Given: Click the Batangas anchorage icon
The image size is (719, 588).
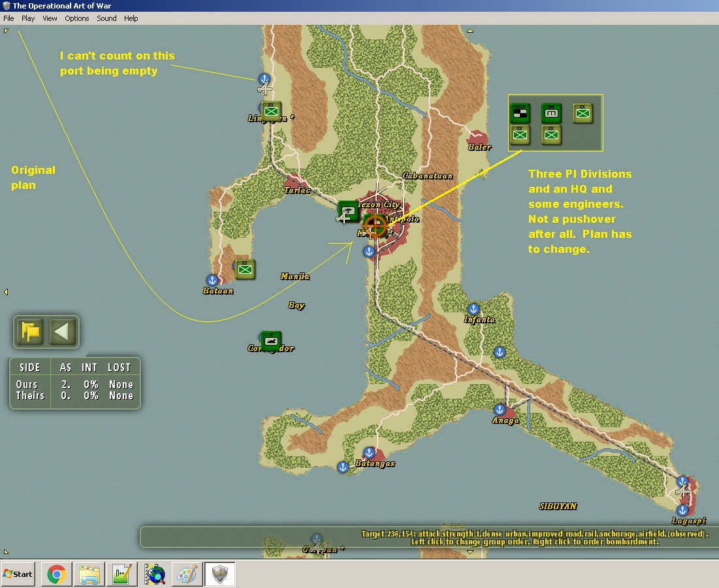Looking at the screenshot, I should [x=369, y=453].
